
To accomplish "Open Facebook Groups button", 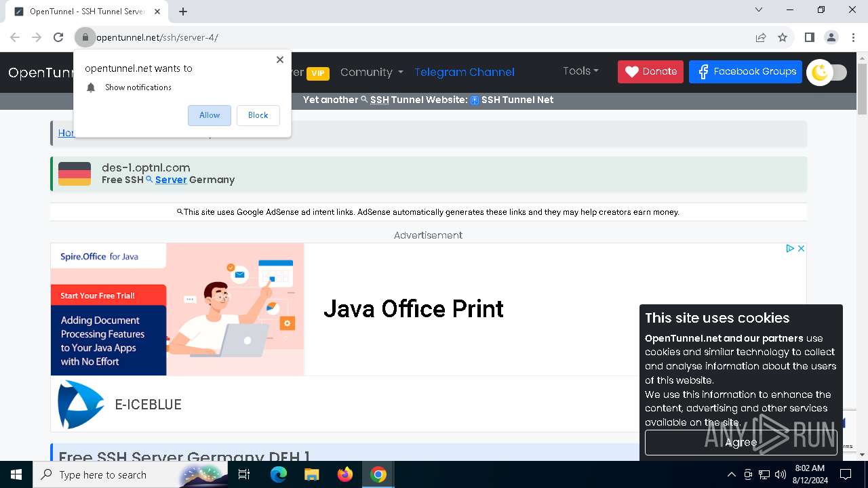I will click(x=745, y=71).
